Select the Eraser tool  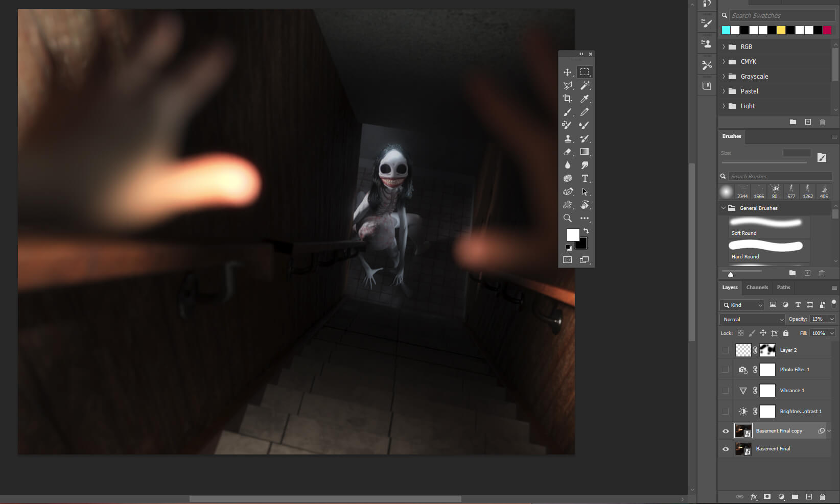(568, 152)
